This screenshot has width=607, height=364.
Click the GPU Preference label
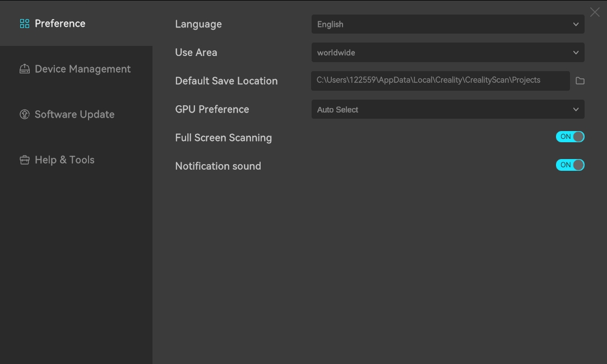click(212, 109)
